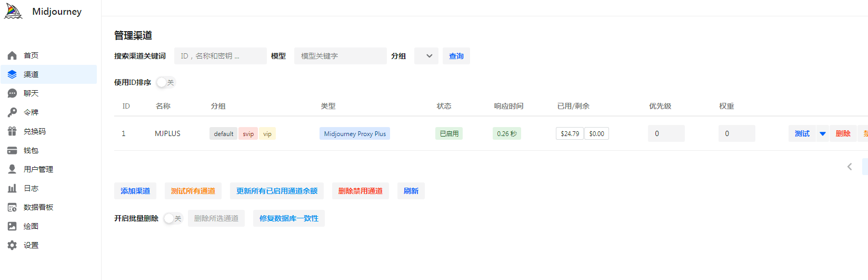Focus the 搜索渠道关键词 search field
Screen dimensions: 868x280
tap(221, 56)
